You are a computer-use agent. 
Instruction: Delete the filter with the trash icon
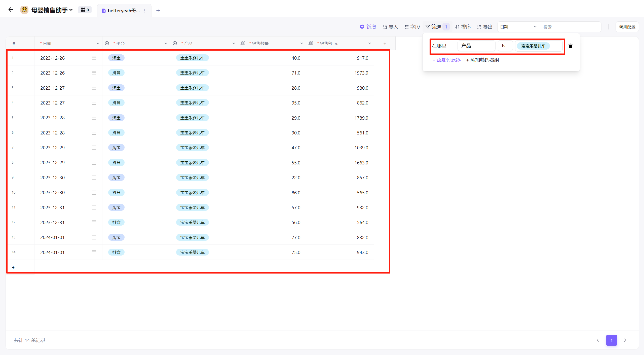click(x=571, y=46)
